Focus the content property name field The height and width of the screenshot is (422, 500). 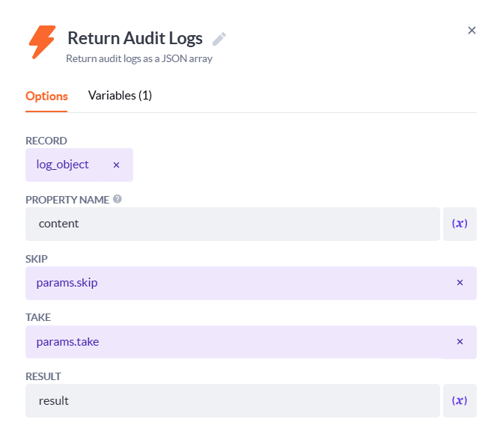pos(233,224)
